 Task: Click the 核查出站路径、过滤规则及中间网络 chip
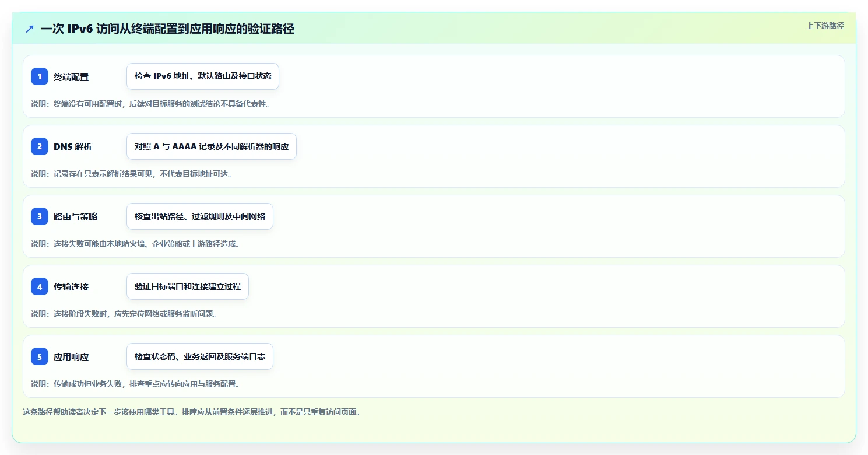click(200, 216)
